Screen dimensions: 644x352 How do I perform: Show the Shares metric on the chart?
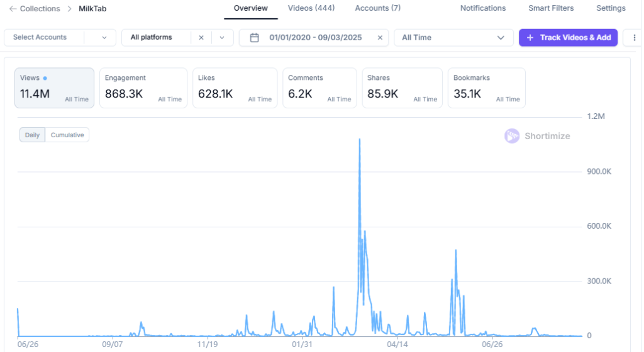point(402,88)
